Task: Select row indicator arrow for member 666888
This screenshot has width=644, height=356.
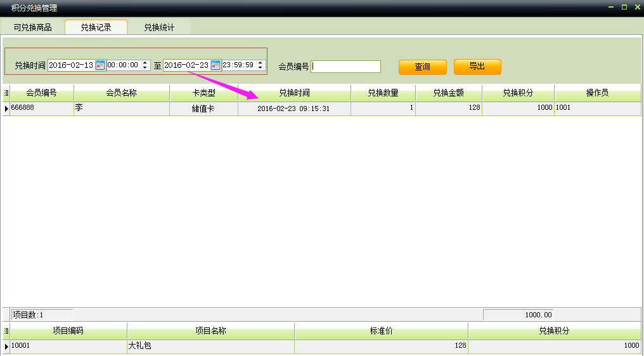Action: (x=6, y=109)
